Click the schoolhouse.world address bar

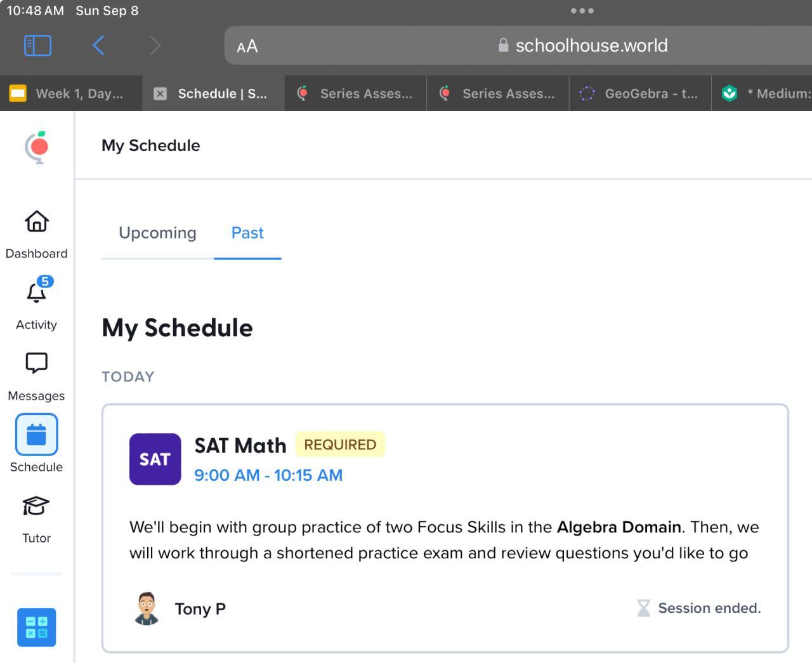tap(590, 46)
